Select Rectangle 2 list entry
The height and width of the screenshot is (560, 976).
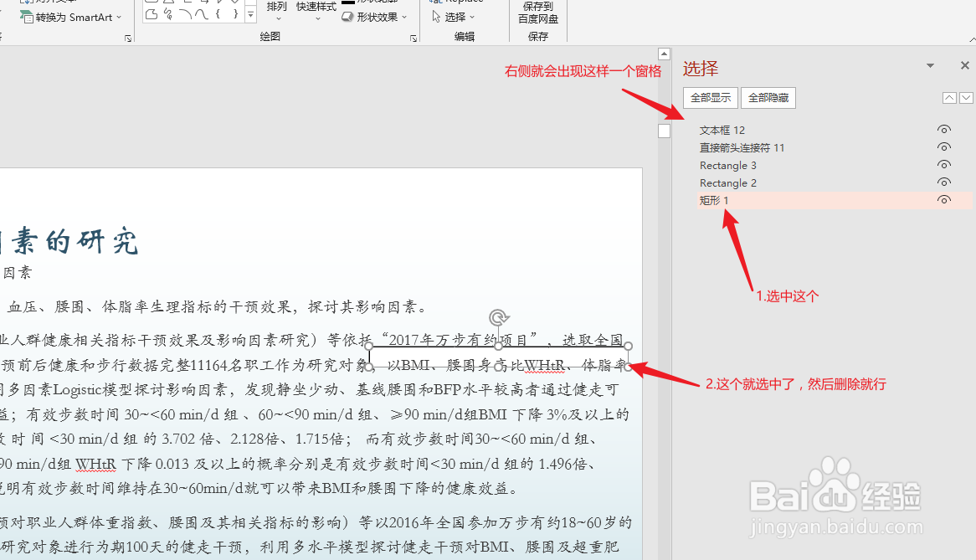pyautogui.click(x=727, y=182)
